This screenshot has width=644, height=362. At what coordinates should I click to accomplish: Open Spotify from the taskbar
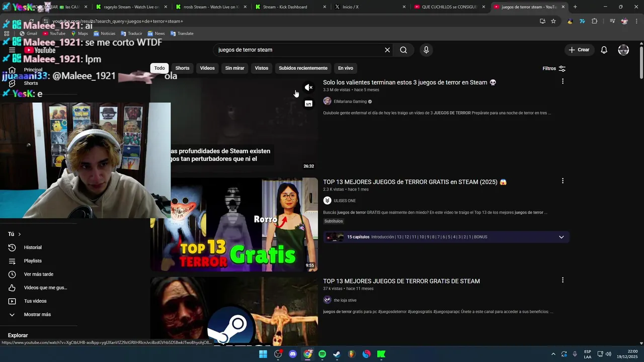click(323, 354)
